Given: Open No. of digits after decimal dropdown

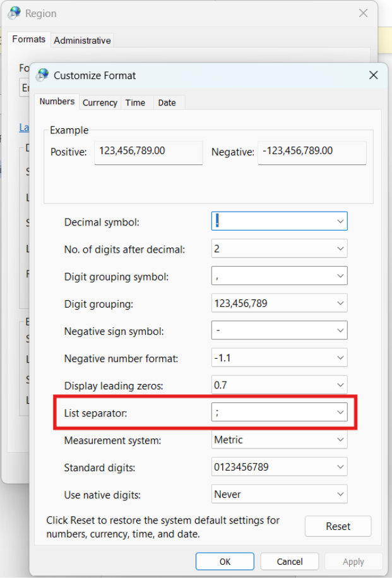Looking at the screenshot, I should click(x=340, y=249).
